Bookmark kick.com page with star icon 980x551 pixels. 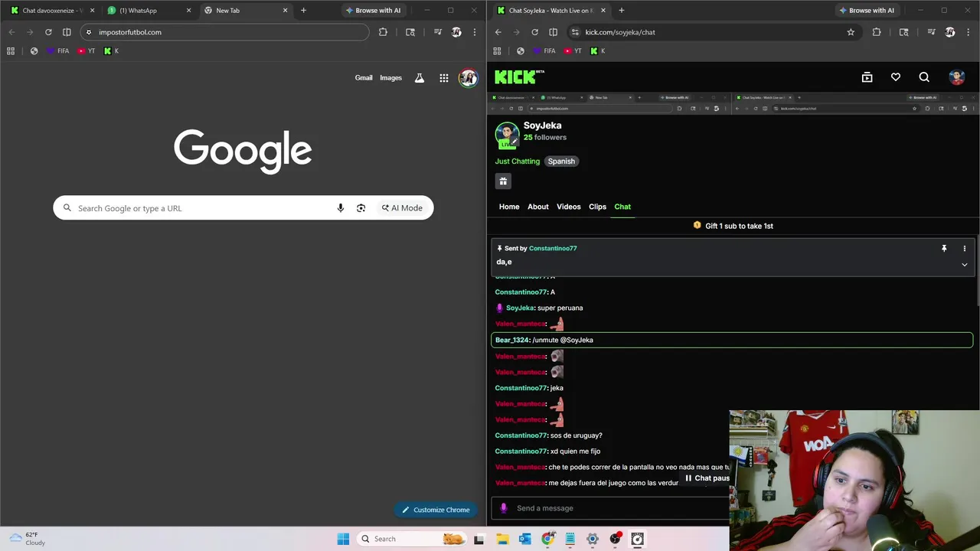tap(851, 32)
